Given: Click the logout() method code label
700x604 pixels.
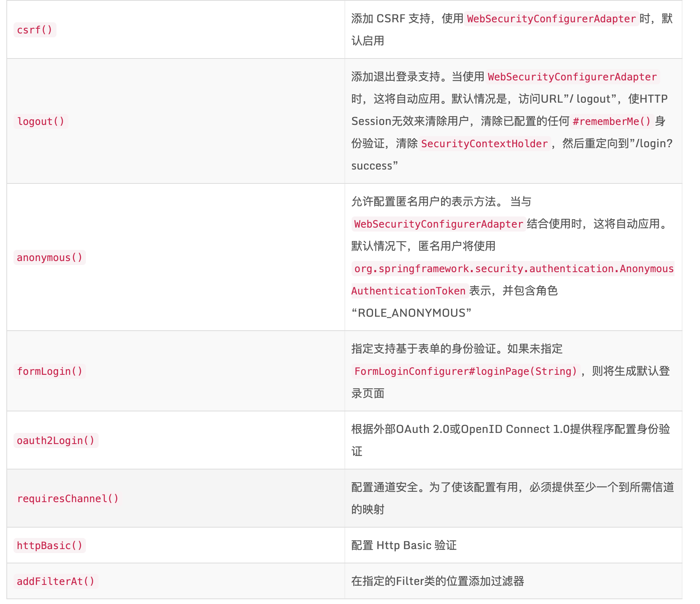Looking at the screenshot, I should click(41, 121).
